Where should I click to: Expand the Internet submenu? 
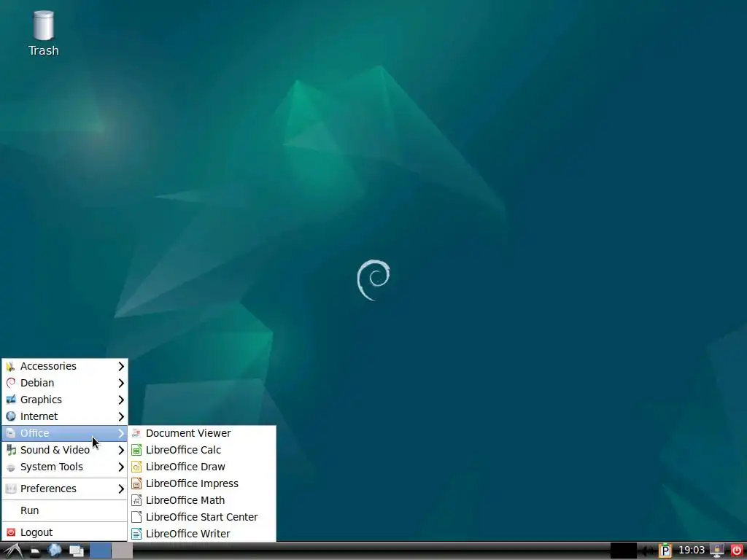[65, 416]
